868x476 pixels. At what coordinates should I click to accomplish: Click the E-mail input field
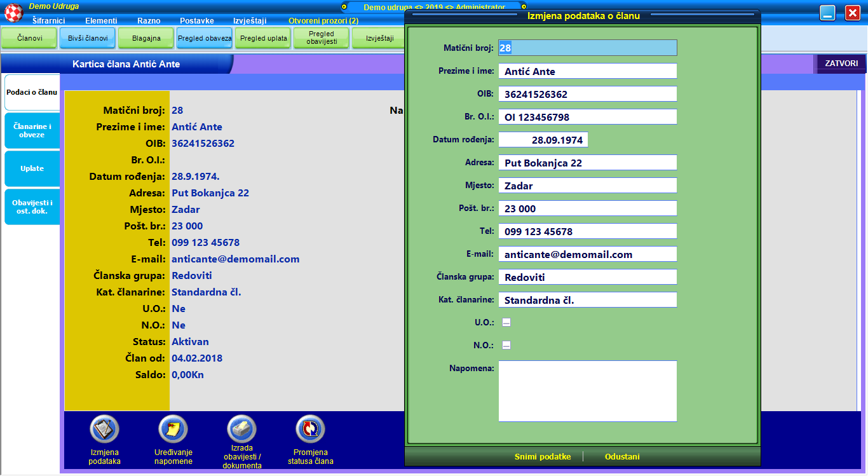587,254
